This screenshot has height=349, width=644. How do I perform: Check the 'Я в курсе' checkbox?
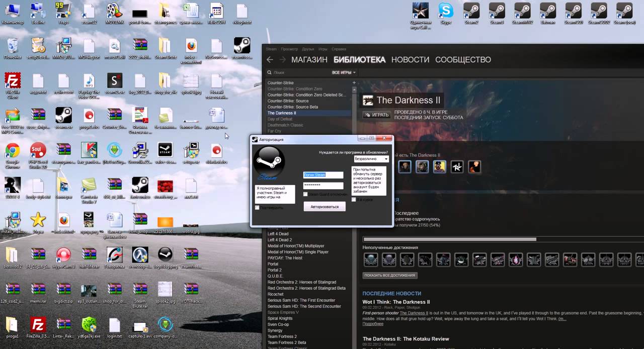(354, 200)
